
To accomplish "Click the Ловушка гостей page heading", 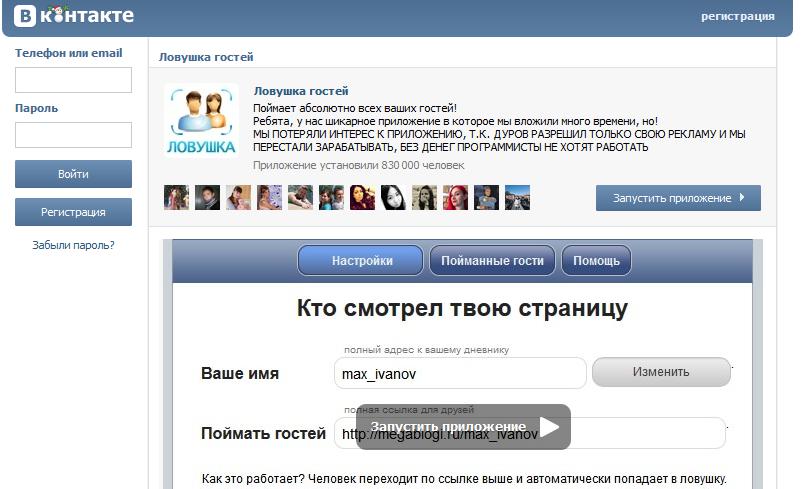I will [206, 57].
